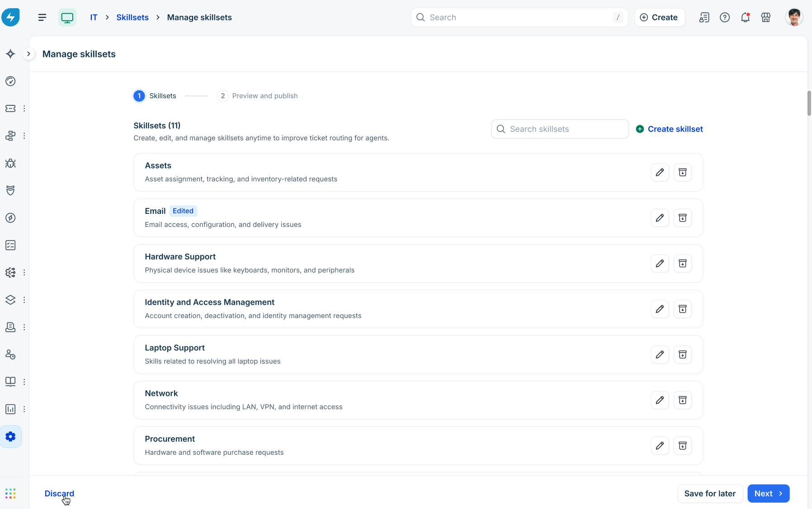Edit the Laptop Support skillset
Screen dimensions: 812x509
click(660, 354)
